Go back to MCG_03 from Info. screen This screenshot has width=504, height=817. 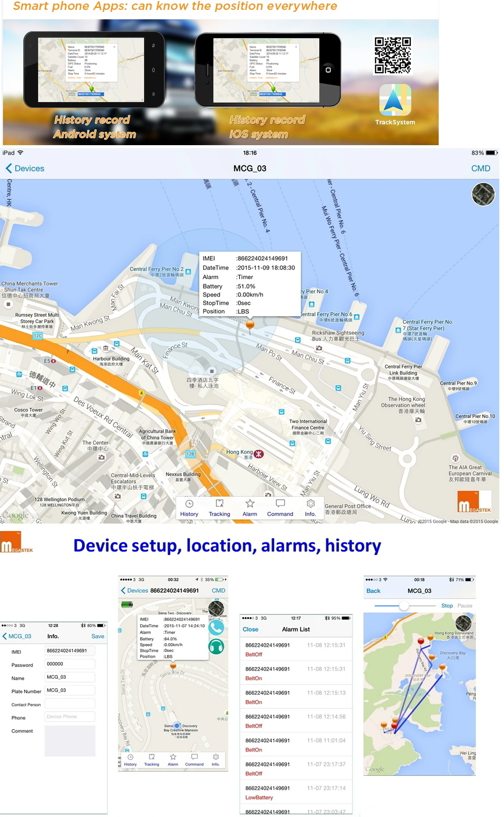[17, 636]
